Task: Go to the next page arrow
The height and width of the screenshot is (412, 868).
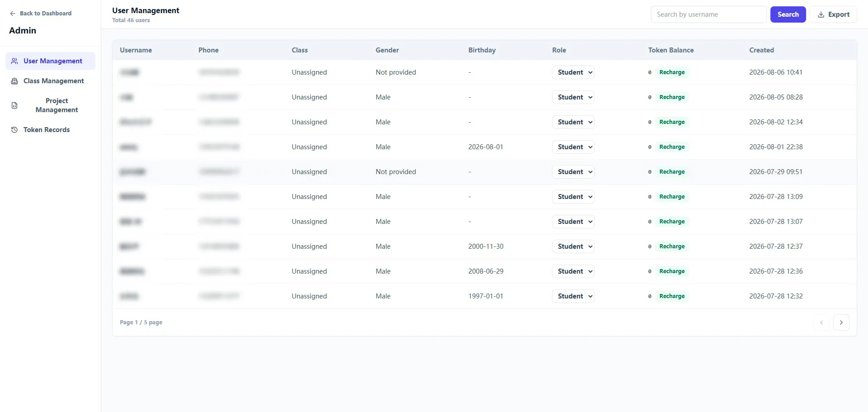Action: click(841, 322)
